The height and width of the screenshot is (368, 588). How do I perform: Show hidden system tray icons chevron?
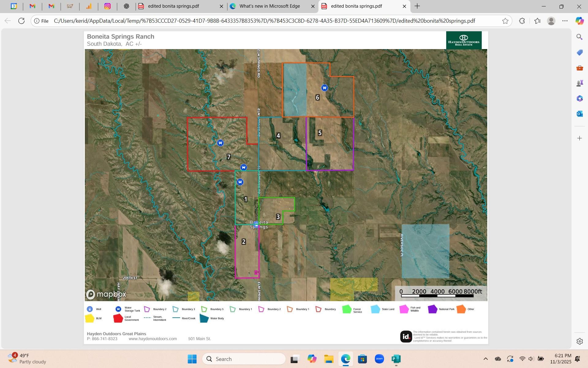[485, 359]
